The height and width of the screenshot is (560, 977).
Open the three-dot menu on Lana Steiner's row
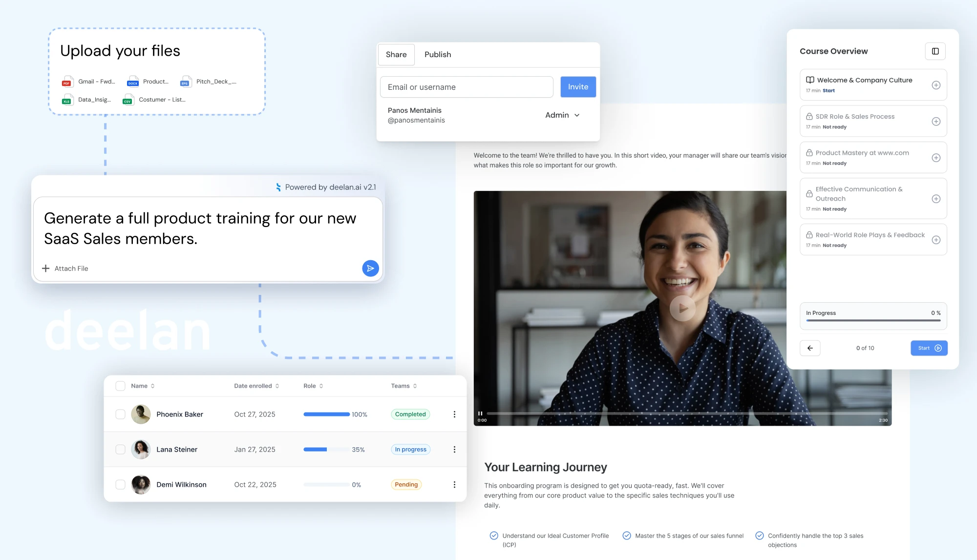click(x=455, y=449)
